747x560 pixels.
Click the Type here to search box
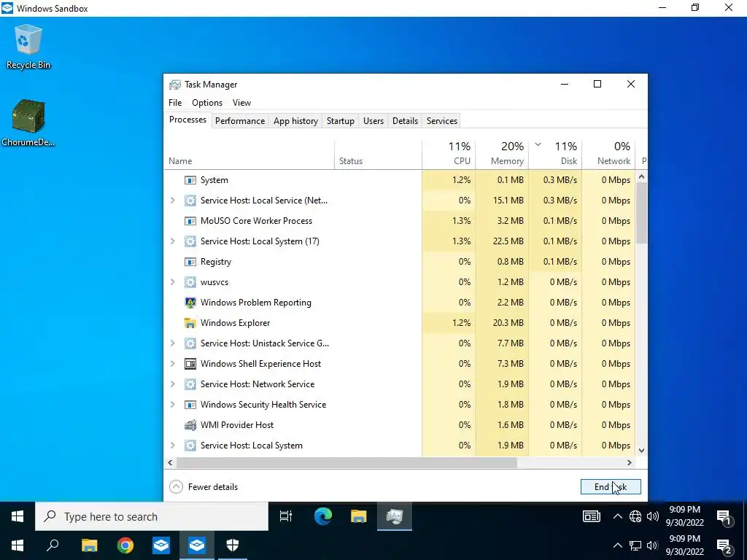click(x=152, y=517)
